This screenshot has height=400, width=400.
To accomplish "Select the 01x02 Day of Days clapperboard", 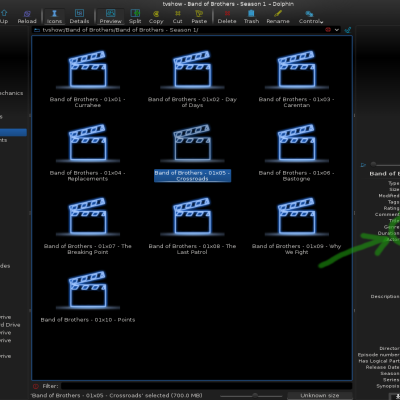I will point(192,69).
